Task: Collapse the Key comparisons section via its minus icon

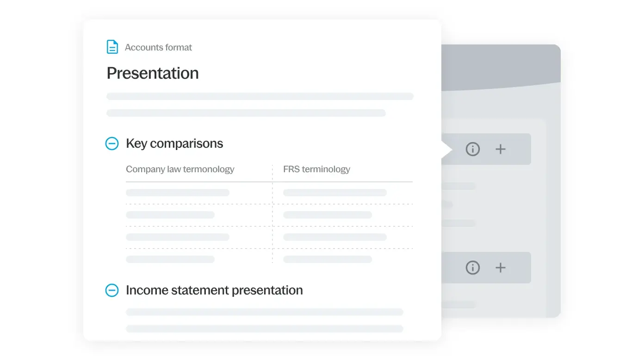Action: pyautogui.click(x=112, y=144)
